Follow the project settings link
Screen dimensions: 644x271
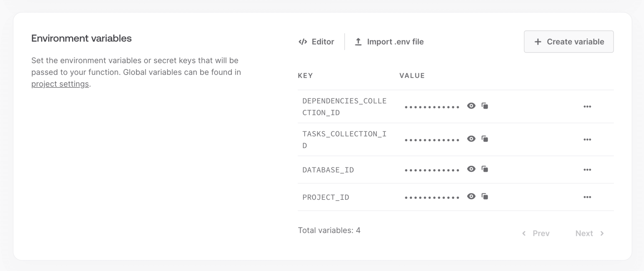click(60, 84)
